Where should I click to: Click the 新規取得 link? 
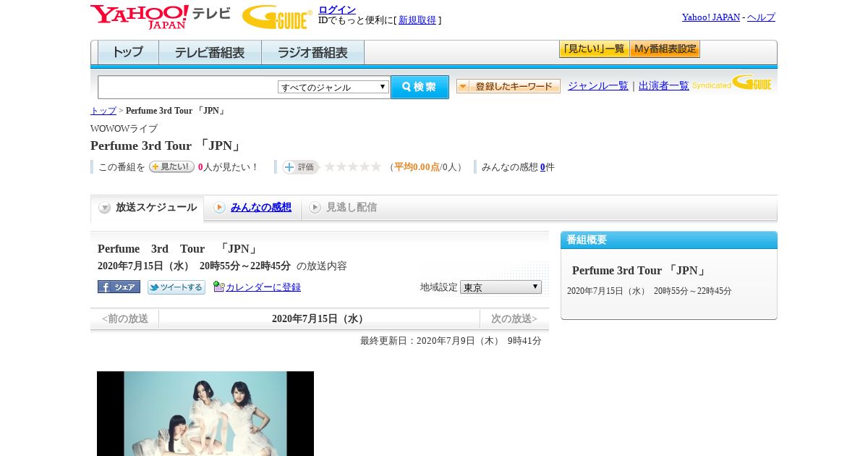click(417, 20)
